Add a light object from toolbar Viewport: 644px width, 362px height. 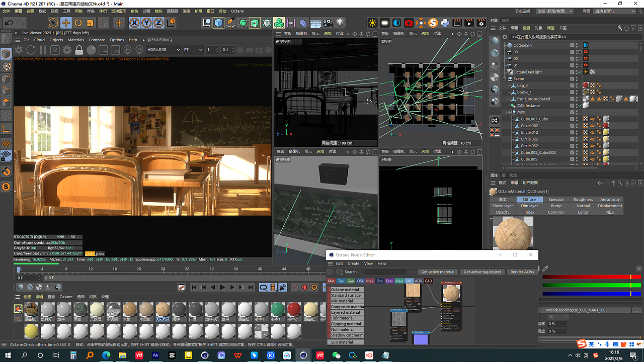click(x=340, y=23)
